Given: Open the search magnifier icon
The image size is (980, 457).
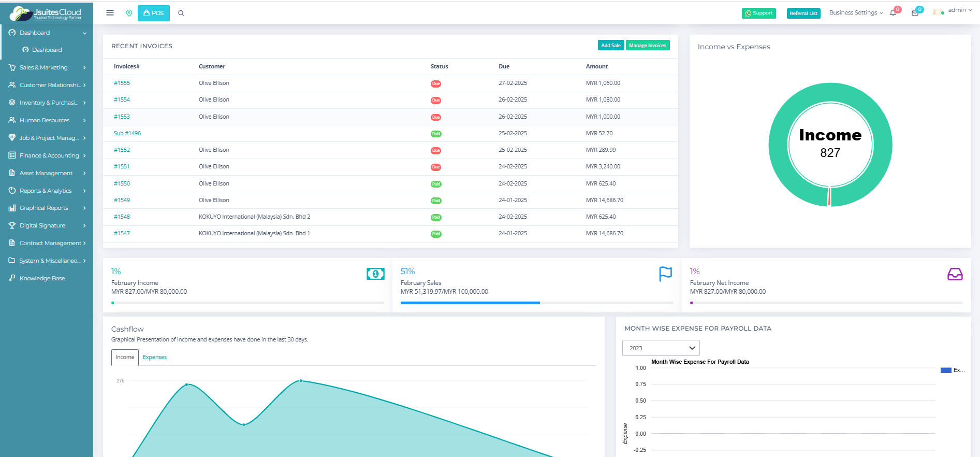Looking at the screenshot, I should coord(181,13).
